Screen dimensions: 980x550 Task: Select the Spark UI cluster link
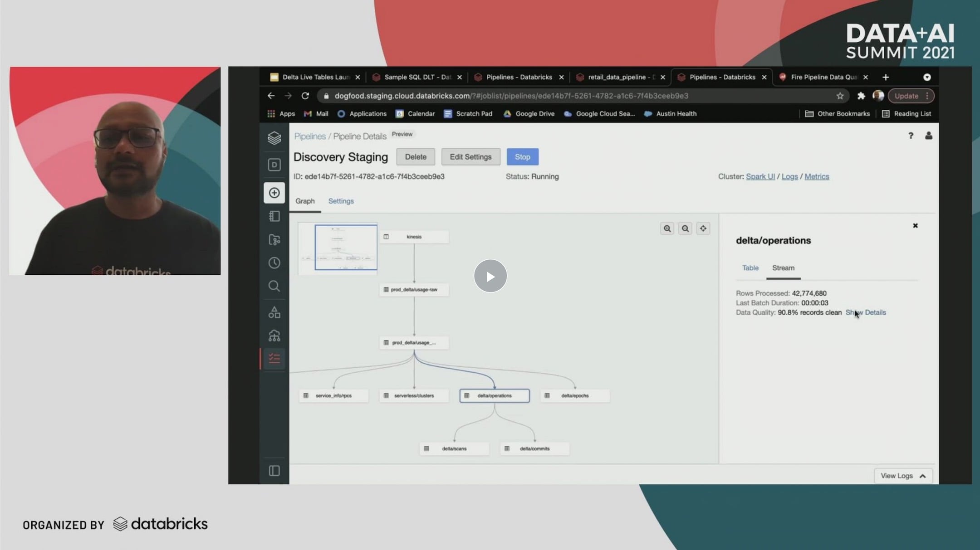click(x=760, y=175)
